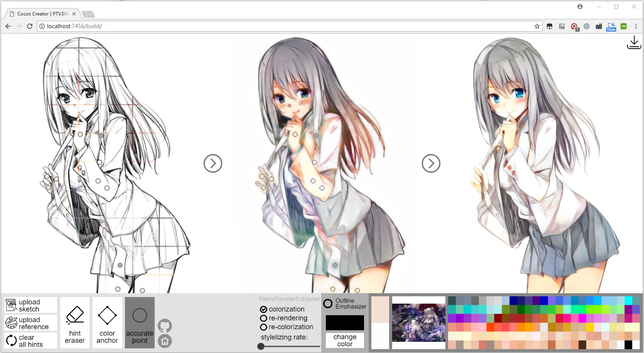The width and height of the screenshot is (644, 353).
Task: Click the blue-gray hint point on sketch skirt
Action: 120,265
